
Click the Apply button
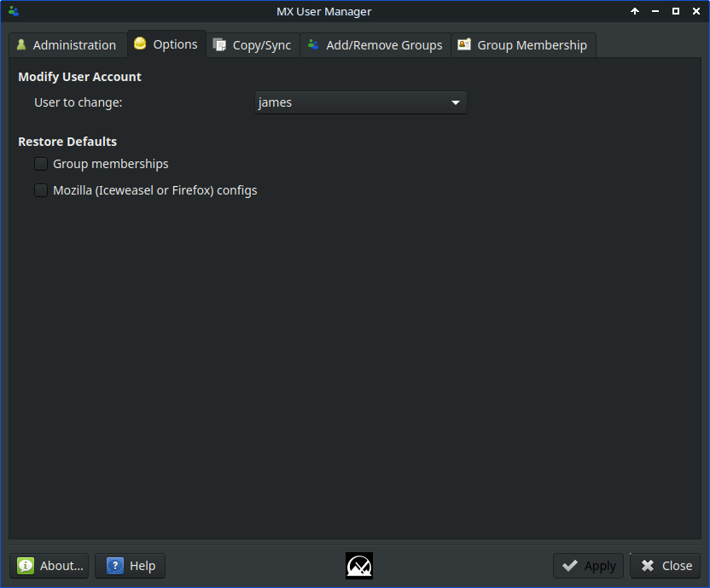click(x=588, y=566)
